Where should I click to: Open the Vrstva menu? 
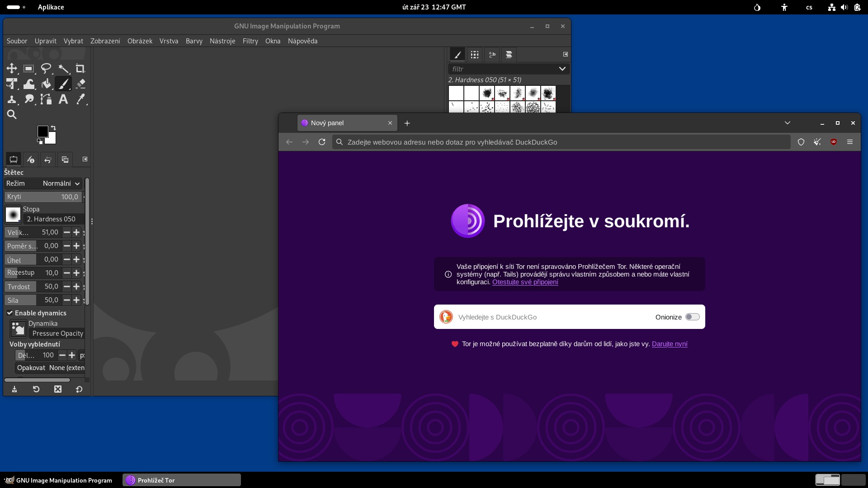pyautogui.click(x=169, y=41)
